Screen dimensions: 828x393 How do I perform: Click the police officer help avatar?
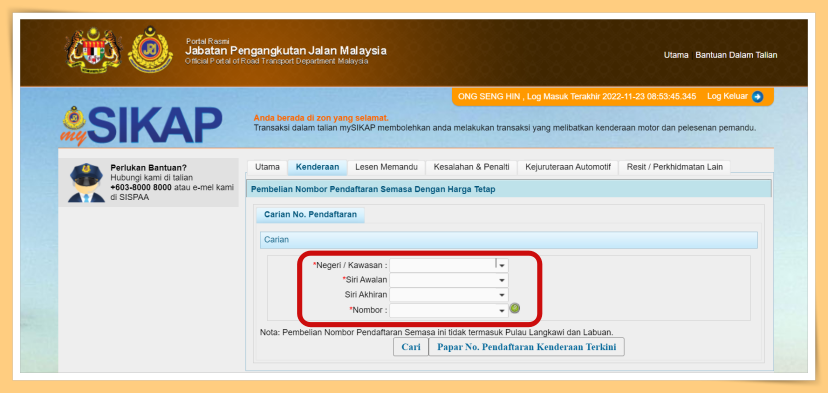coord(86,183)
